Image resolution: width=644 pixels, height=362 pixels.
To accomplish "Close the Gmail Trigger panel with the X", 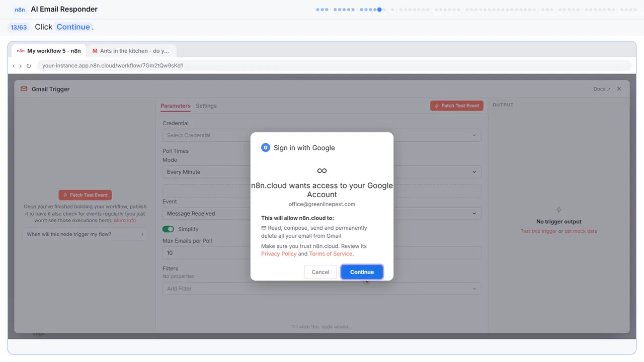I will (x=619, y=89).
